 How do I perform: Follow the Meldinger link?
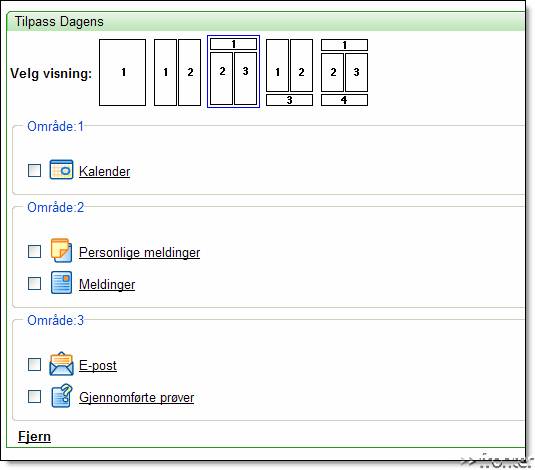coord(107,284)
